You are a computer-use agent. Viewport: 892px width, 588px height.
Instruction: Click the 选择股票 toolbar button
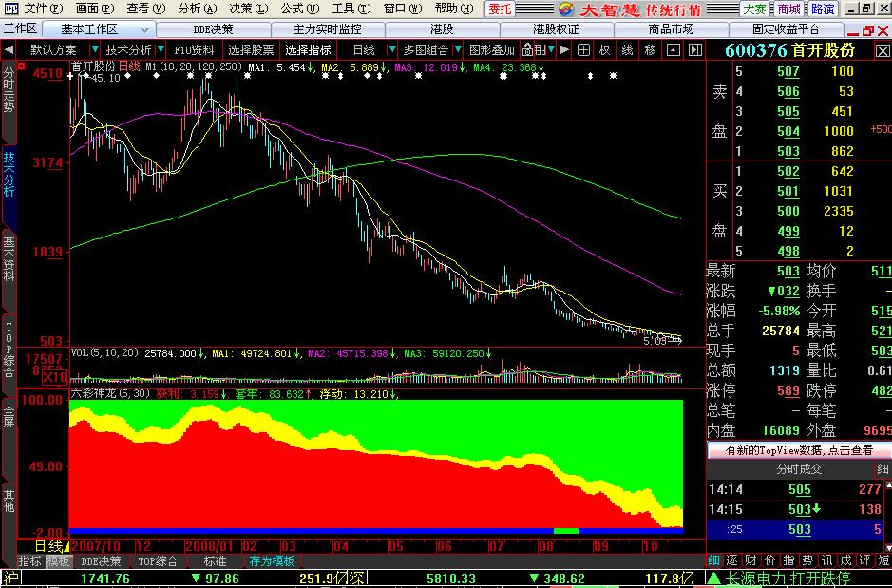point(250,50)
